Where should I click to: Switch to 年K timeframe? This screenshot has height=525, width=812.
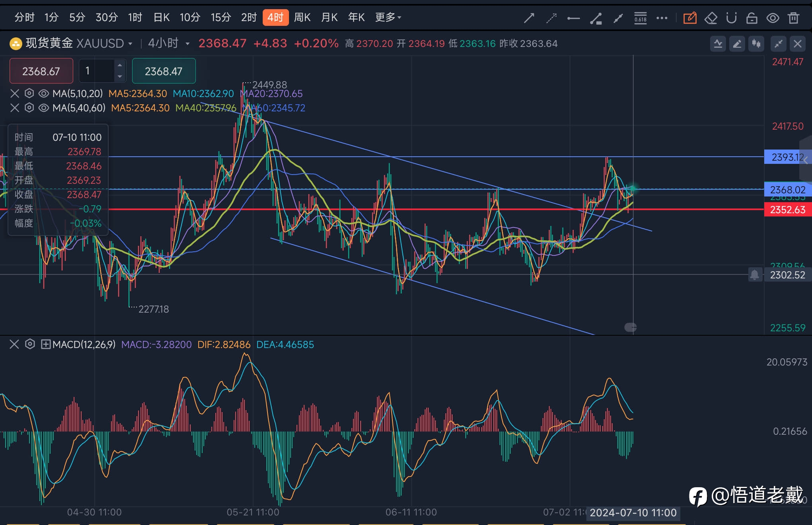click(356, 17)
